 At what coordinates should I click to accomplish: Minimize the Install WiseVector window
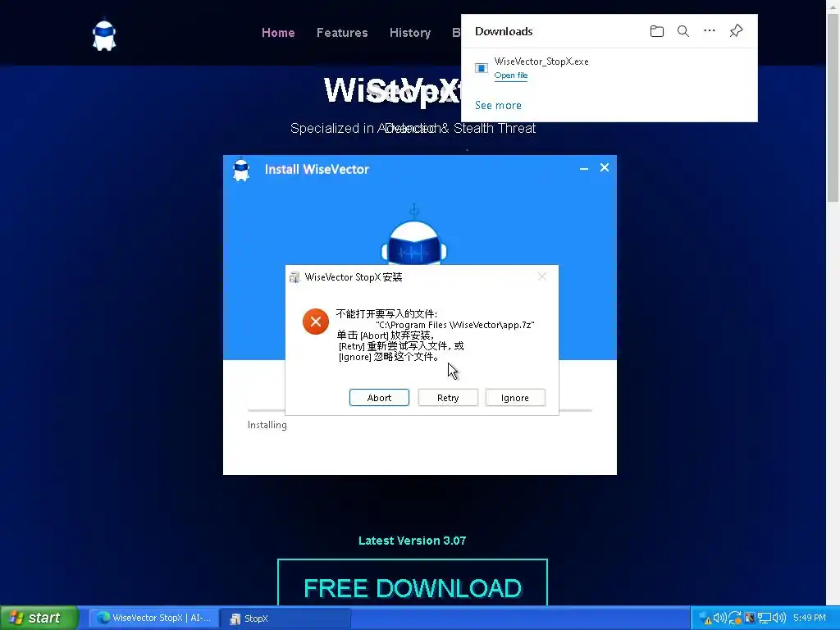pyautogui.click(x=584, y=168)
